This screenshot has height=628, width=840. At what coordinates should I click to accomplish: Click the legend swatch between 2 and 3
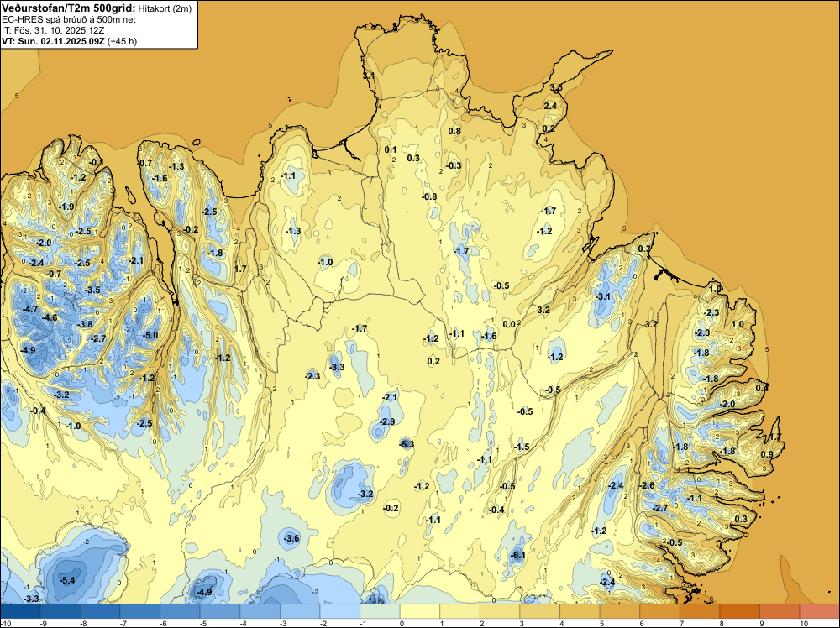coord(500,611)
